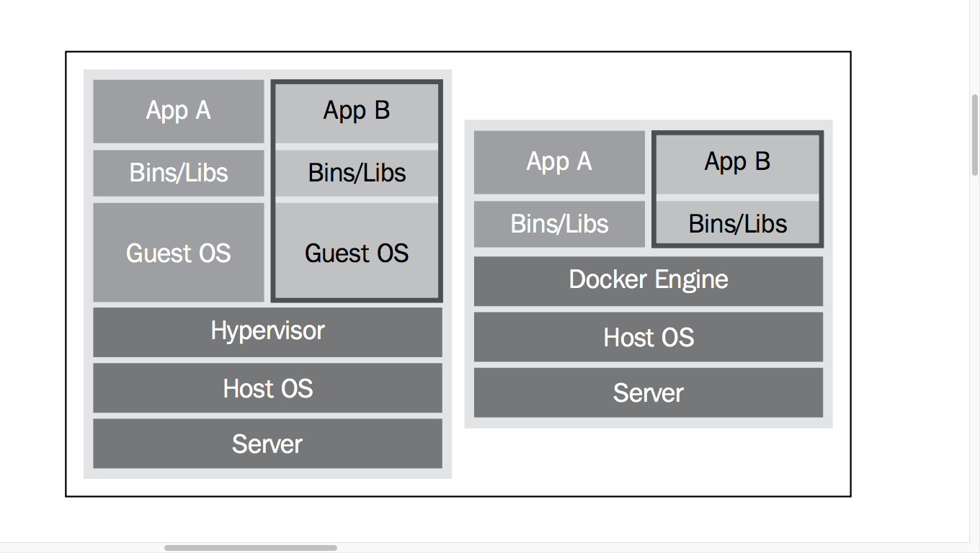The height and width of the screenshot is (553, 980).
Task: Click Host OS below Docker Engine
Action: pos(648,338)
